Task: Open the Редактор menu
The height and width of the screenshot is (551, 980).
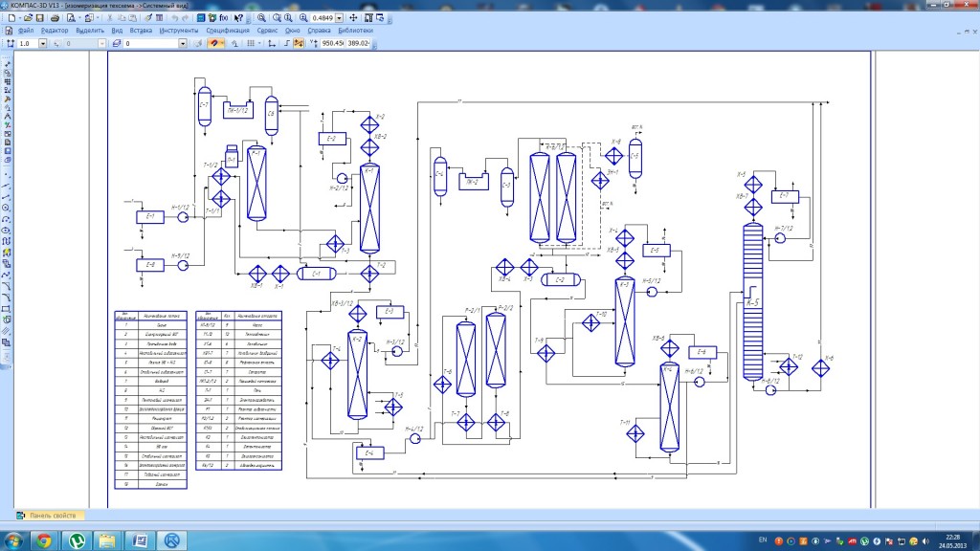Action: point(55,30)
